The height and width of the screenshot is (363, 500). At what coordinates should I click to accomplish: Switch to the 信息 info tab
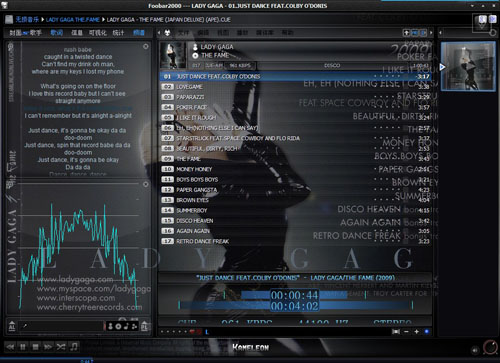76,32
